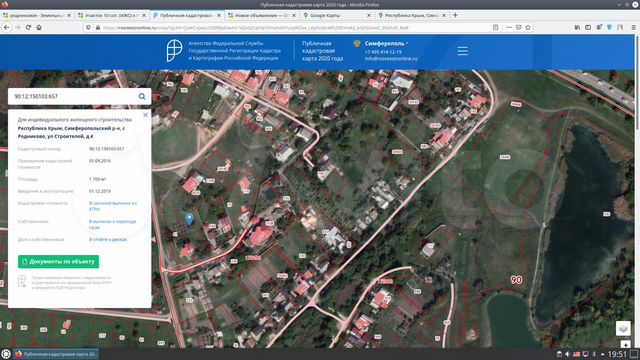The image size is (640, 360).
Task: Go to the Firefox home page icon
Action: pos(39,27)
